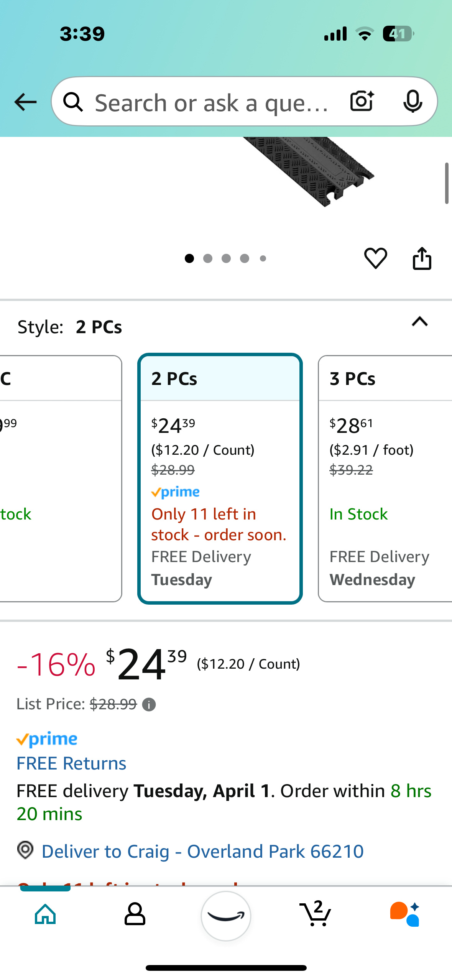Tap the search input field
Viewport: 452px width, 980px height.
[x=211, y=103]
